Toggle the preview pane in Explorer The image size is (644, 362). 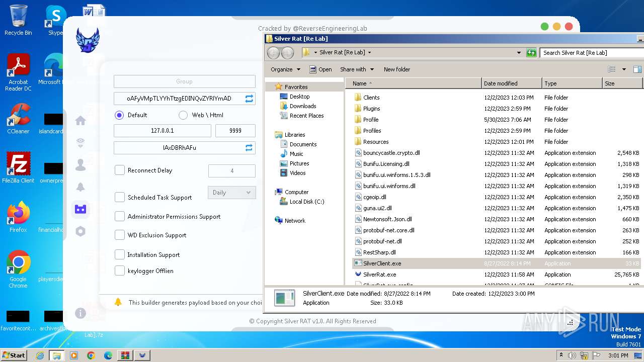(x=637, y=69)
